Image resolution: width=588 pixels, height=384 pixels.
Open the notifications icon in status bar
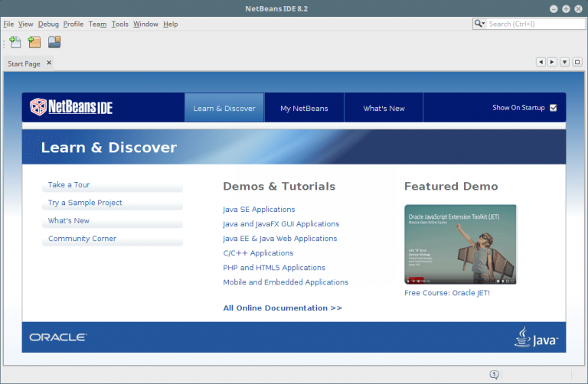tap(495, 374)
